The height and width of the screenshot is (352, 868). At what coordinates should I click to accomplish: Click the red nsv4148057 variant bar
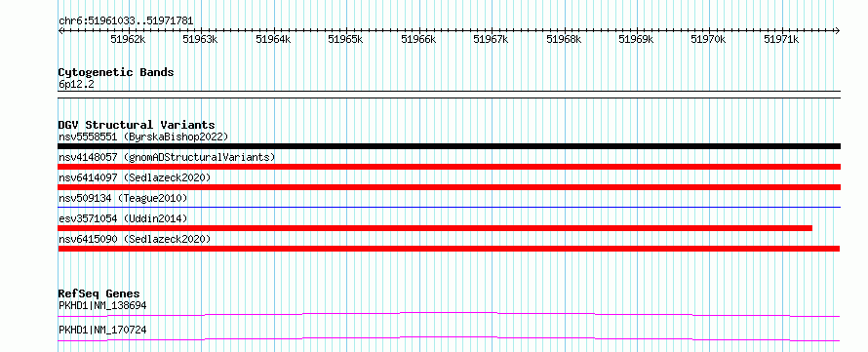pyautogui.click(x=449, y=167)
